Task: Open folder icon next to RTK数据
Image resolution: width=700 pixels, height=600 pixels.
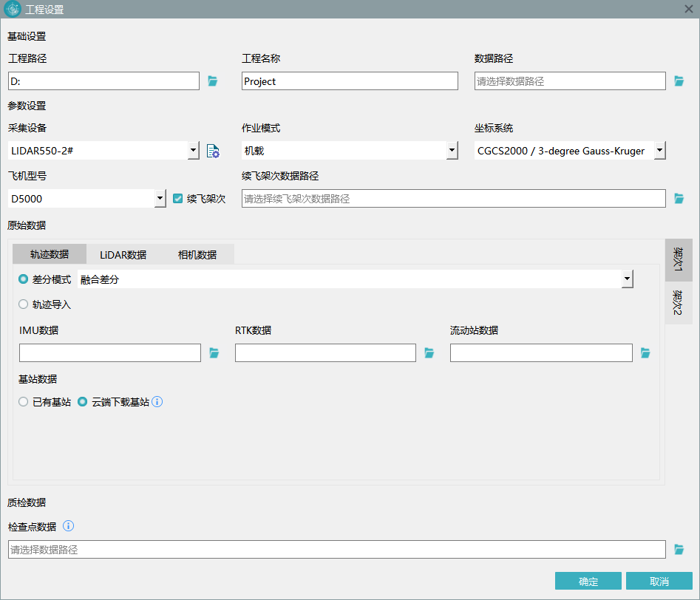Action: tap(429, 353)
